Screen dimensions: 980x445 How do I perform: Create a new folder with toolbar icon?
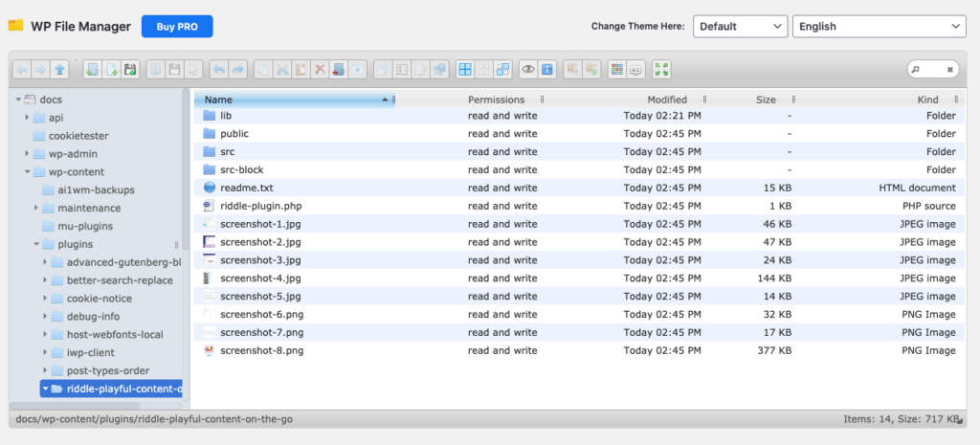[x=92, y=69]
